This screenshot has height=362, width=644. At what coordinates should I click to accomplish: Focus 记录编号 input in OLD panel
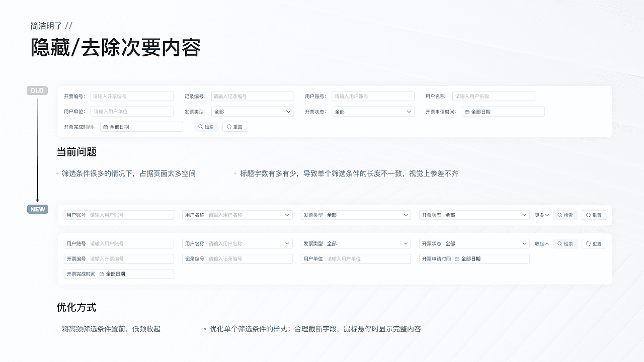(253, 96)
